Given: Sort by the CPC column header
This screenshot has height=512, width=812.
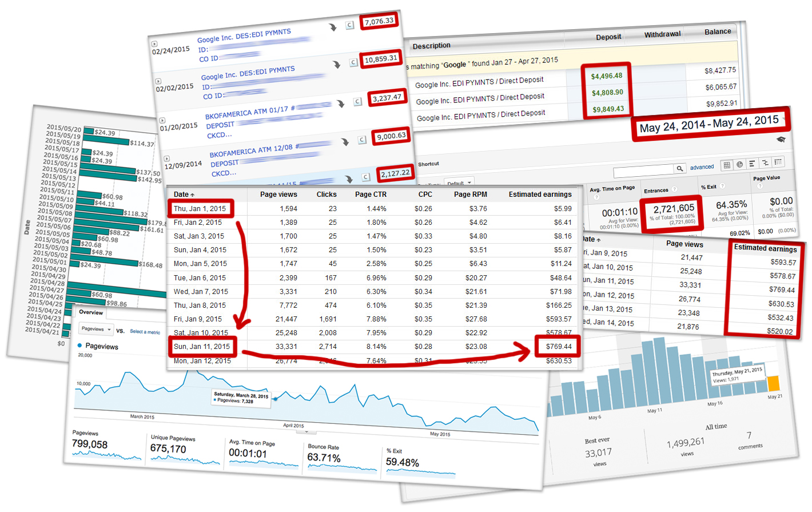Looking at the screenshot, I should (425, 195).
